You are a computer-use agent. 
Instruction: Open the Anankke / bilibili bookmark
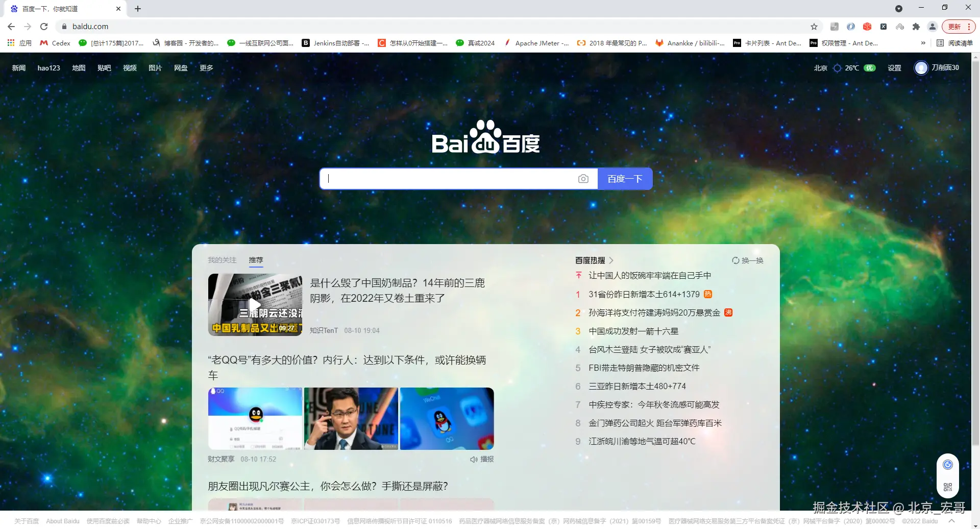[691, 43]
